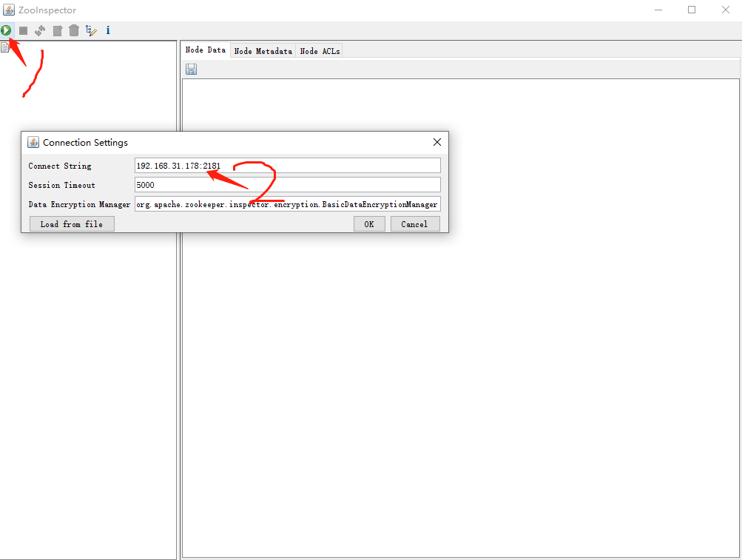Open the About information icon
742x560 pixels.
tap(108, 30)
